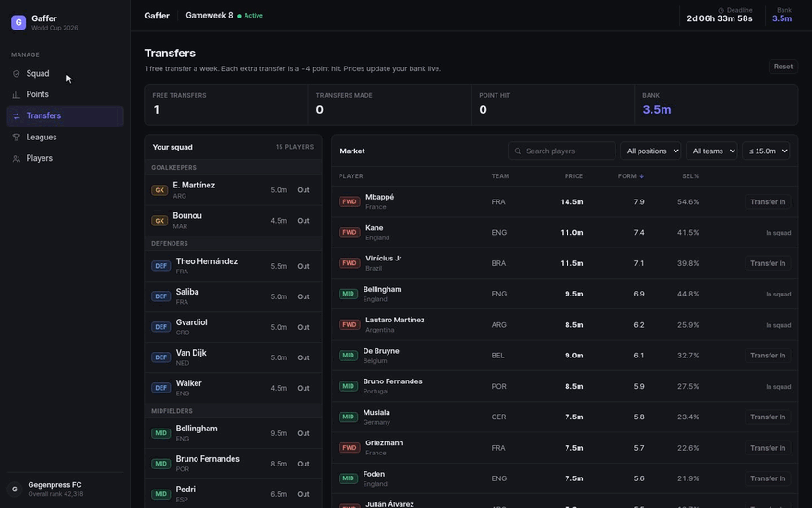Viewport: 812px width, 508px height.
Task: Transfer out Bellingham from squad
Action: tap(304, 433)
